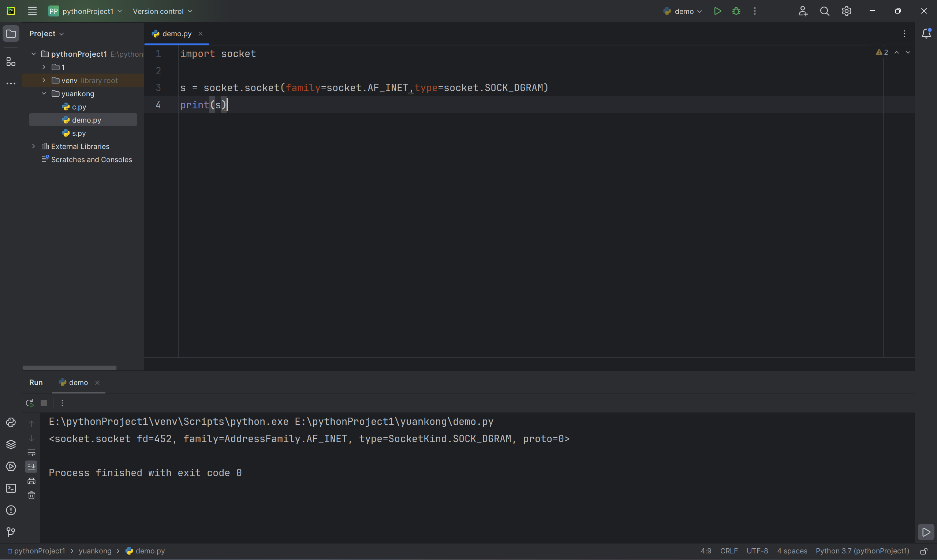
Task: Click UTF-8 encoding widget
Action: pyautogui.click(x=757, y=551)
